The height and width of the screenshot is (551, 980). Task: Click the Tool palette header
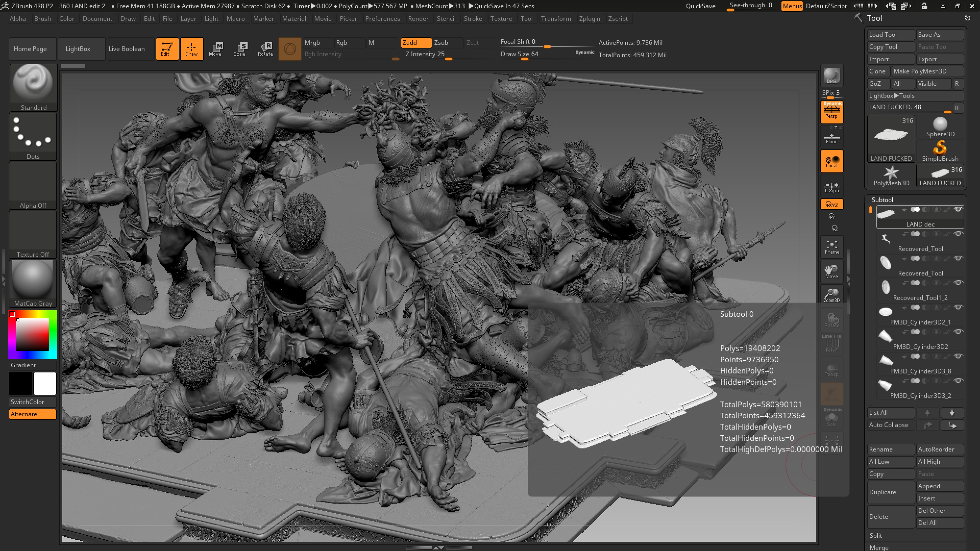[874, 18]
